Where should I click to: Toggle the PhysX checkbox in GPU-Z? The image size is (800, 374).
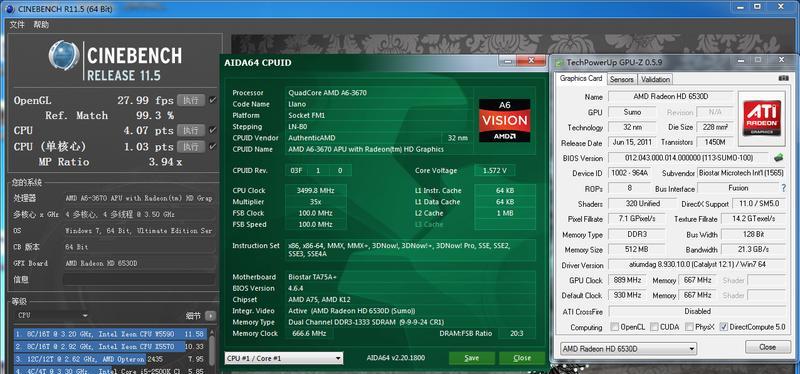pos(689,327)
